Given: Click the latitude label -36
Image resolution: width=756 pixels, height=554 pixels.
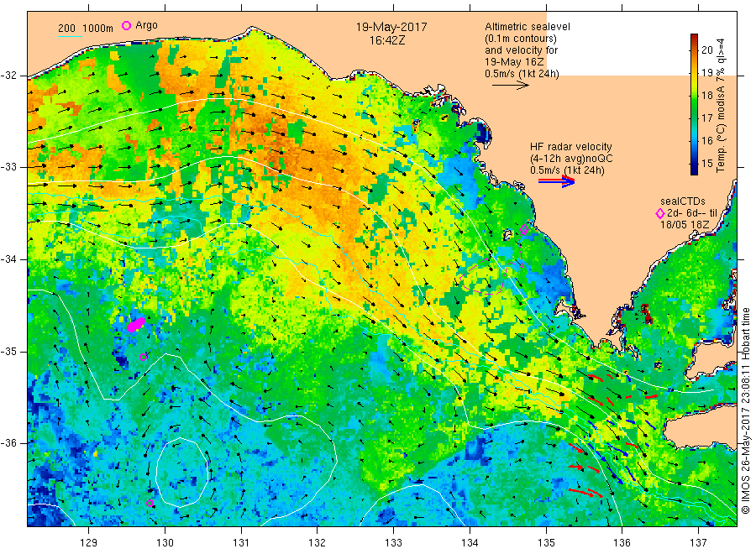Looking at the screenshot, I should click(x=8, y=443).
